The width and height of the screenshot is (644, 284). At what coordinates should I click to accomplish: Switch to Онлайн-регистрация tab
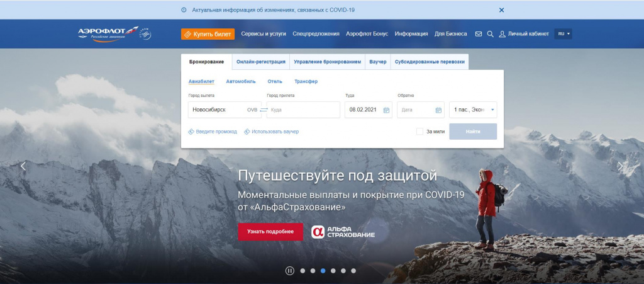pos(261,62)
